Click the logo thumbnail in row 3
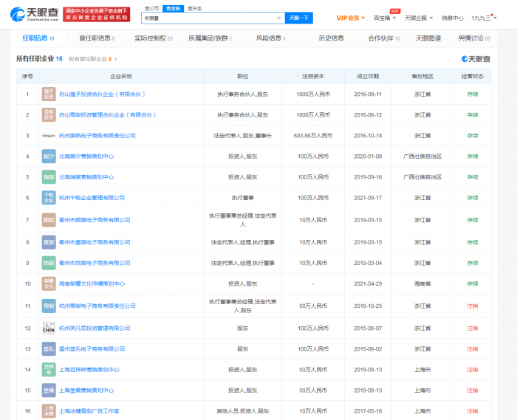 tap(48, 136)
